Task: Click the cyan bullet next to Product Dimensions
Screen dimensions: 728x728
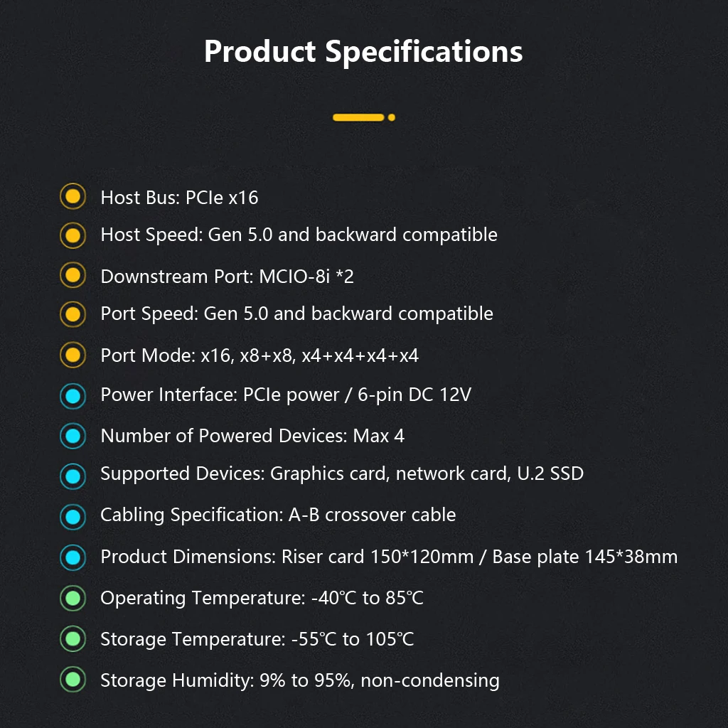Action: tap(73, 557)
